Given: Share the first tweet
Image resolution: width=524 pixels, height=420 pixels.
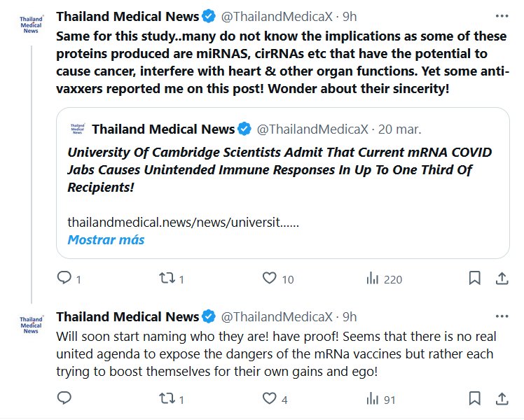Looking at the screenshot, I should click(x=502, y=279).
